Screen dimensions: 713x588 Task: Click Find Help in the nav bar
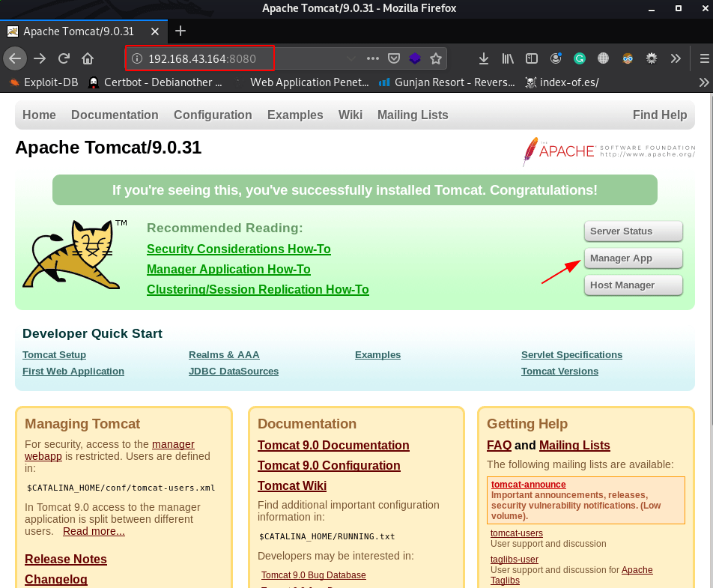660,115
